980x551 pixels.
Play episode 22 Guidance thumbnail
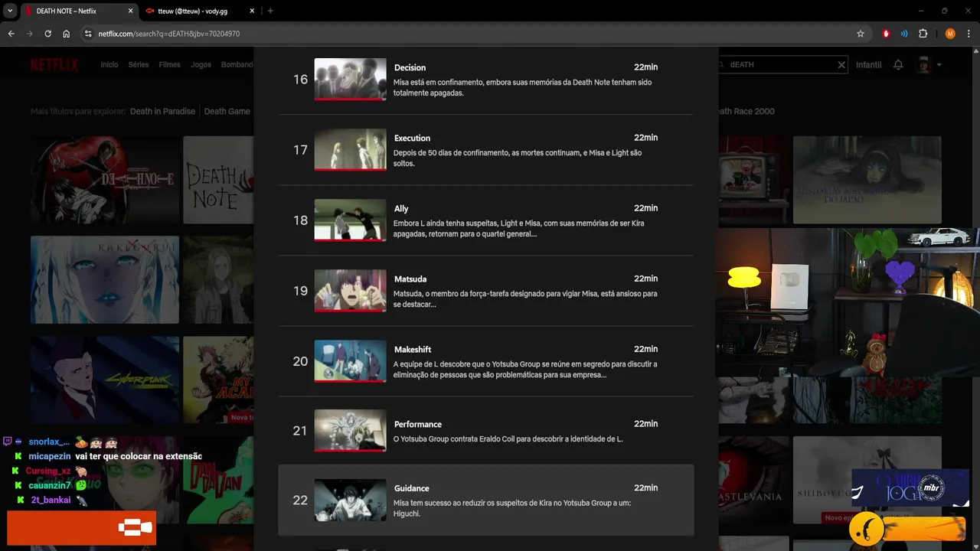[x=350, y=500]
